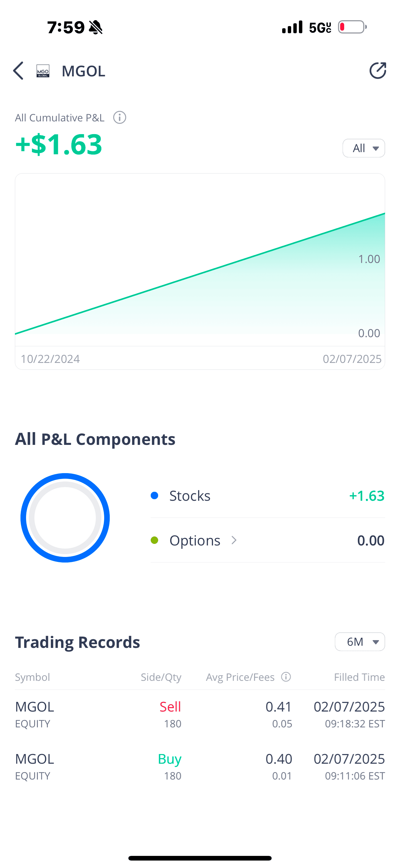Tap the MGOL ticker title
The width and height of the screenshot is (400, 868).
coord(83,71)
